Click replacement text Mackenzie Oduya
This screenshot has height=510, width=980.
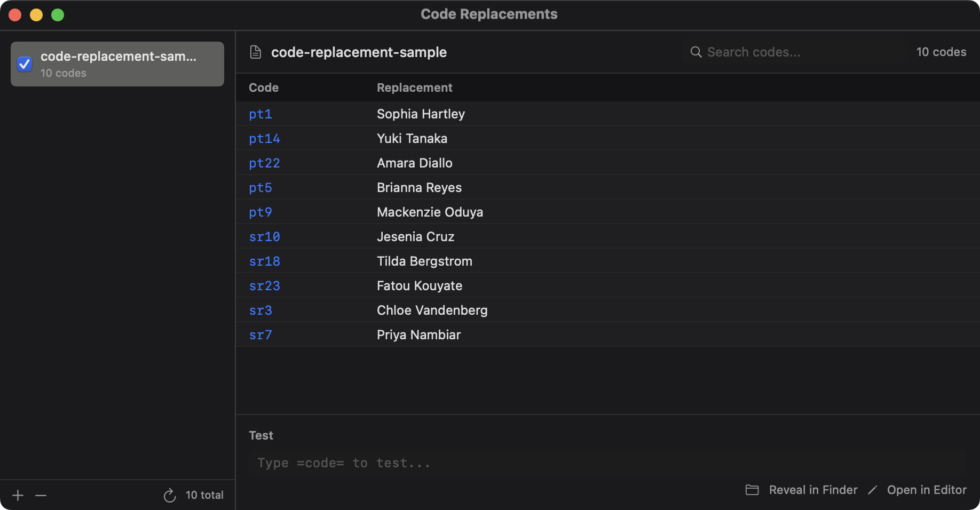coord(430,212)
